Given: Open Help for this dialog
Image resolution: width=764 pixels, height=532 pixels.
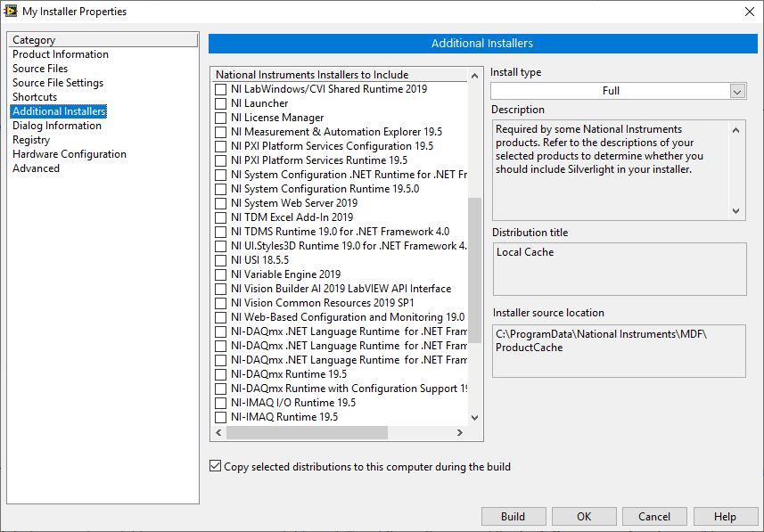Looking at the screenshot, I should pos(726,517).
